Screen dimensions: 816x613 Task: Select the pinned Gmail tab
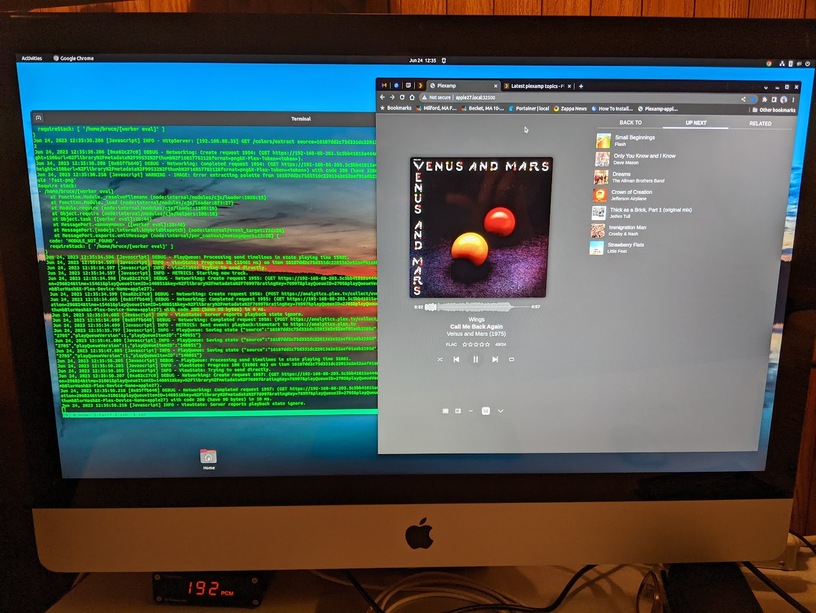(384, 85)
